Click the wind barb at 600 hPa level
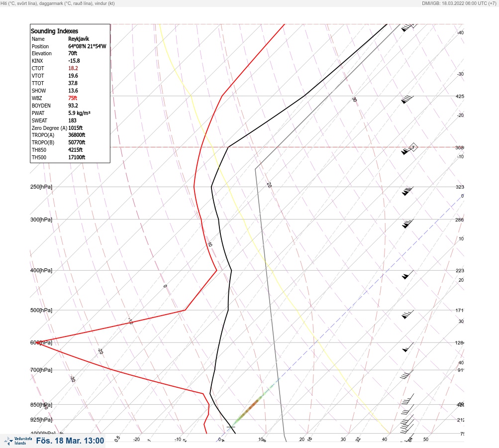This screenshot has width=499, height=448. [408, 347]
